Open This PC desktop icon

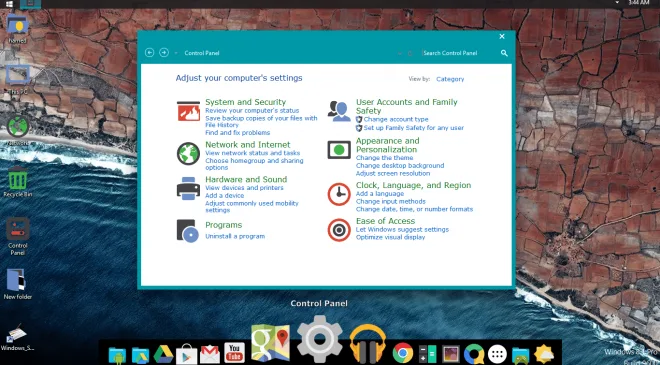(x=18, y=79)
